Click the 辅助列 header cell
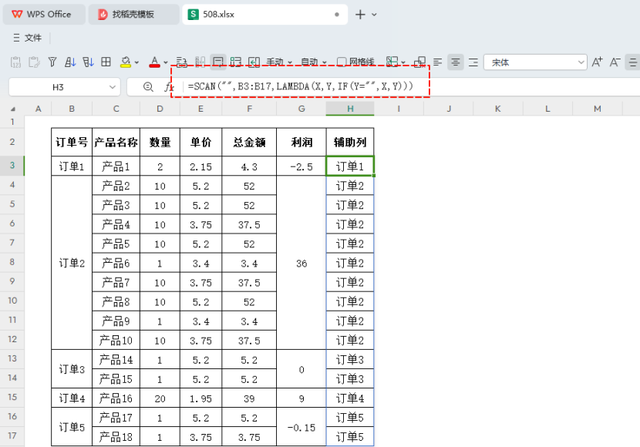 (350, 142)
